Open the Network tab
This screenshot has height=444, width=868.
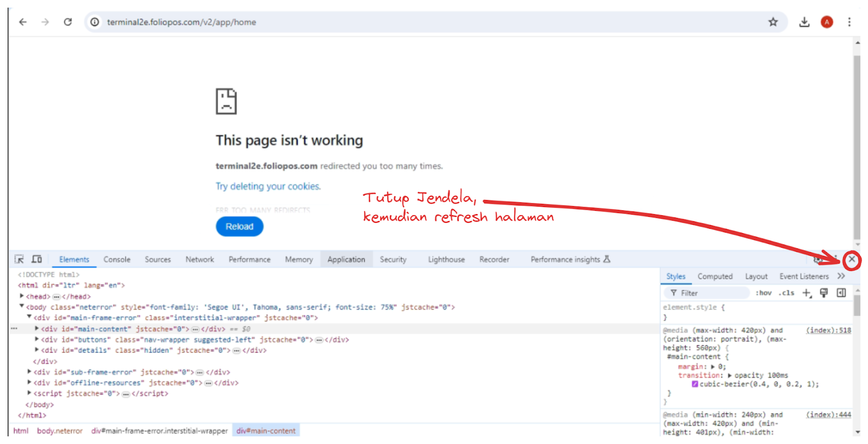point(200,260)
